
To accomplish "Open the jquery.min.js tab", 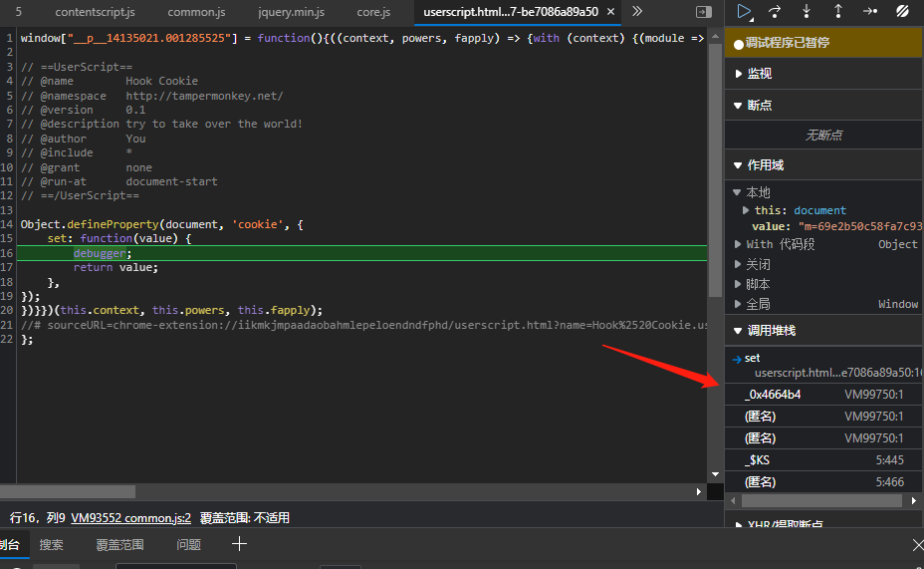I will coord(291,12).
